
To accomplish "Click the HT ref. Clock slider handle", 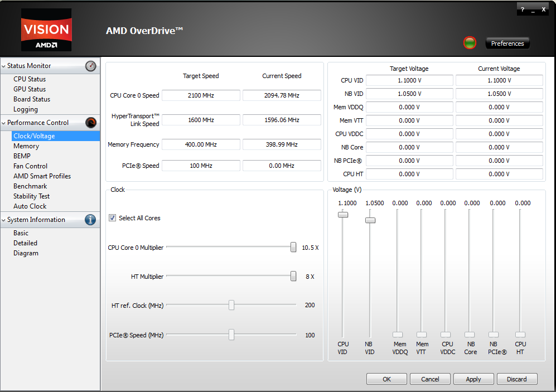I will point(231,305).
